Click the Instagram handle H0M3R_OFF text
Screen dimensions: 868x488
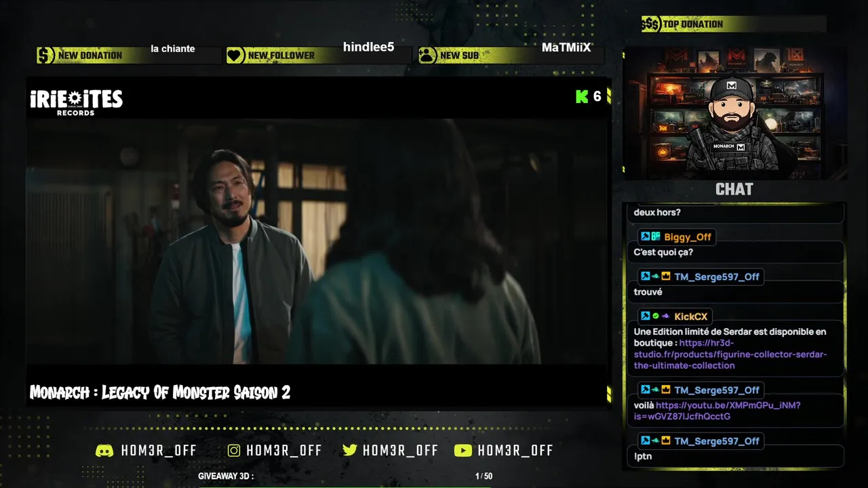[284, 451]
